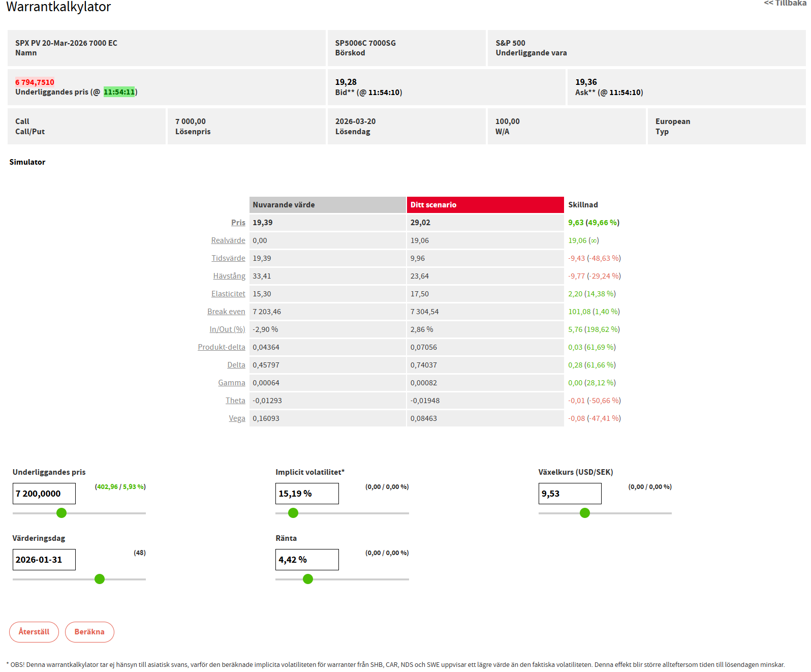Click the Underliggandes pris slider handle

61,513
